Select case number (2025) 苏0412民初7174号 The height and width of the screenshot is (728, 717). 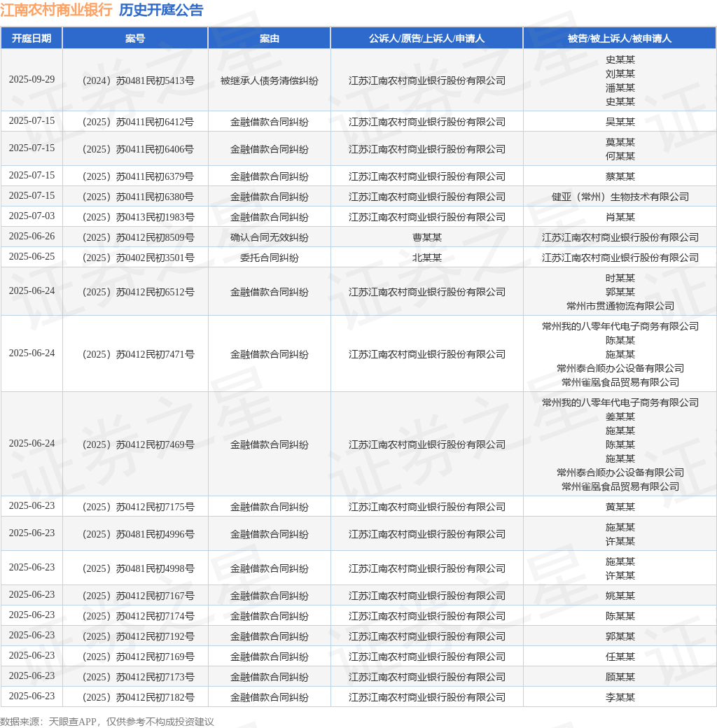click(139, 617)
